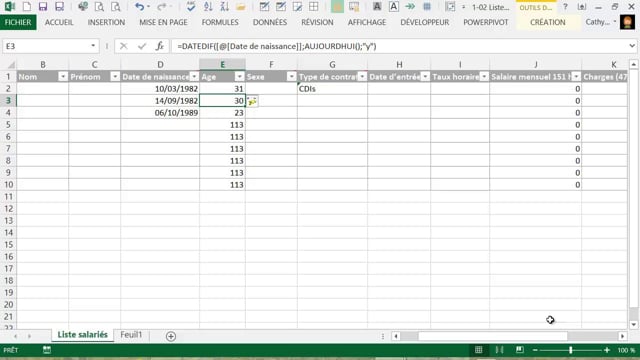Click the horizontal scrollbar thumb
This screenshot has height=360, width=640.
(492, 336)
